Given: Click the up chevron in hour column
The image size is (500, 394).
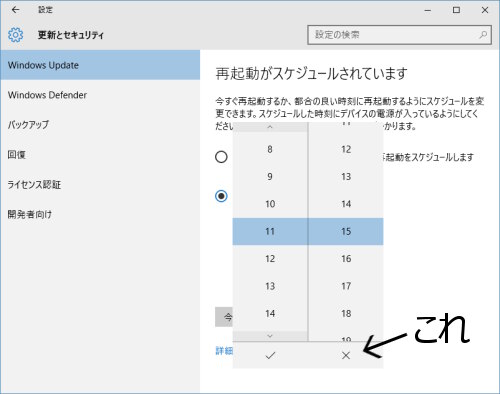Looking at the screenshot, I should [x=270, y=127].
